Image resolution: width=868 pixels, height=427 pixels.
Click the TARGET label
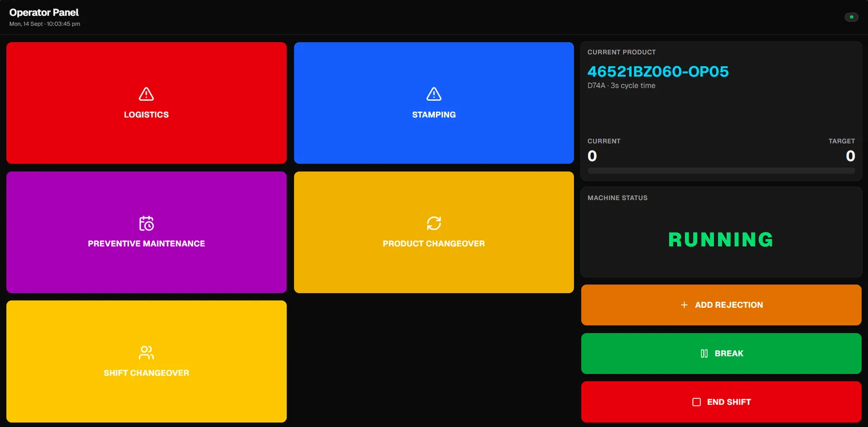pyautogui.click(x=841, y=141)
